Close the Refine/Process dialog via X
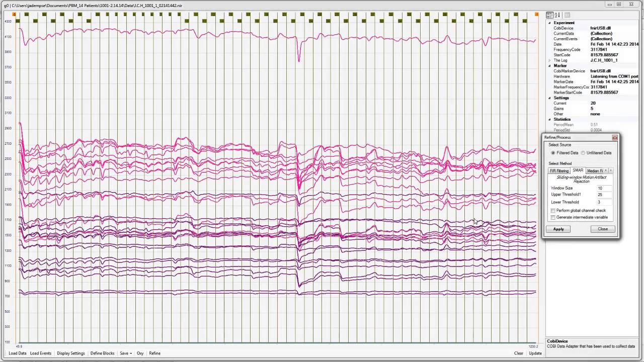Screen dimensions: 644x362 (615, 137)
